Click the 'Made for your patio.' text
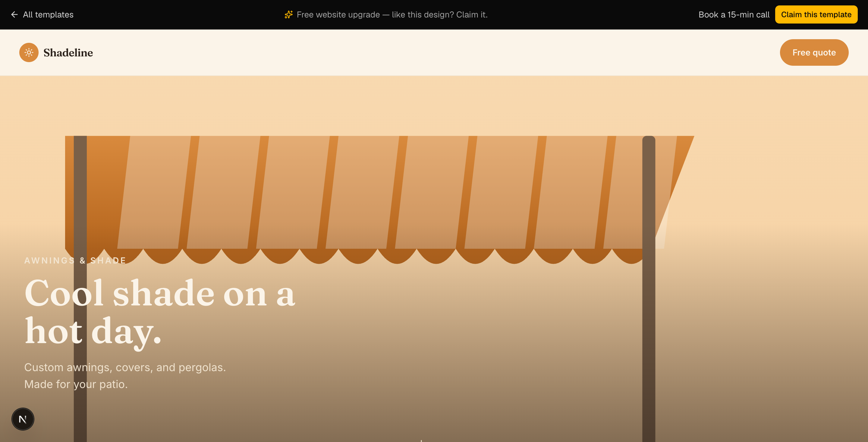The height and width of the screenshot is (442, 868). [x=76, y=384]
